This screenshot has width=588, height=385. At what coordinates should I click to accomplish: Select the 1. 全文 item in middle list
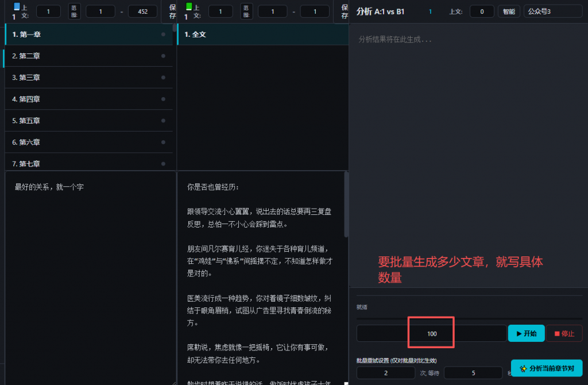coord(261,34)
